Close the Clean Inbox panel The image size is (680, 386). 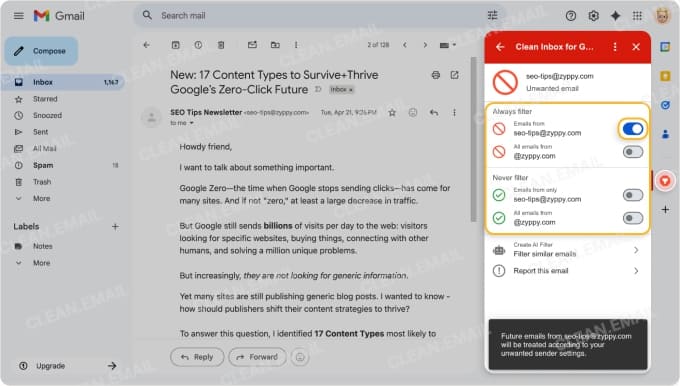[636, 47]
